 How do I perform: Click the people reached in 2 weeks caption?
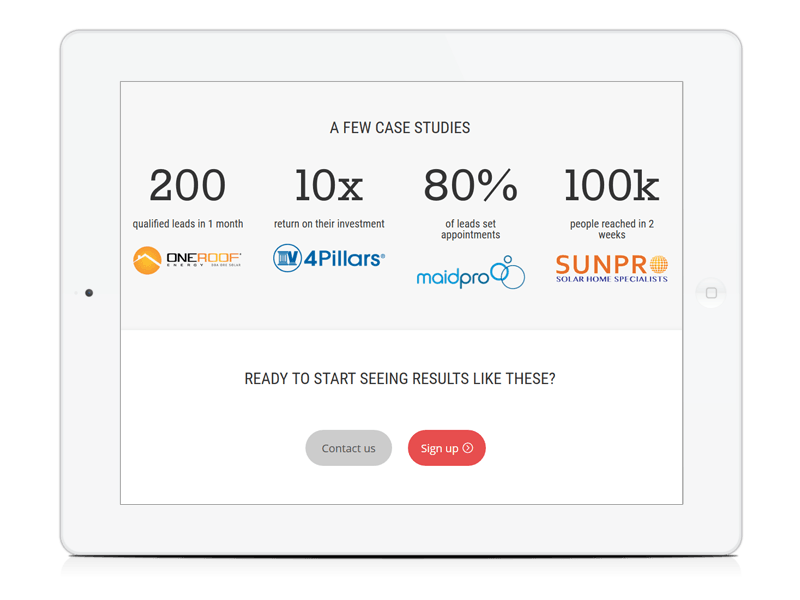[612, 229]
